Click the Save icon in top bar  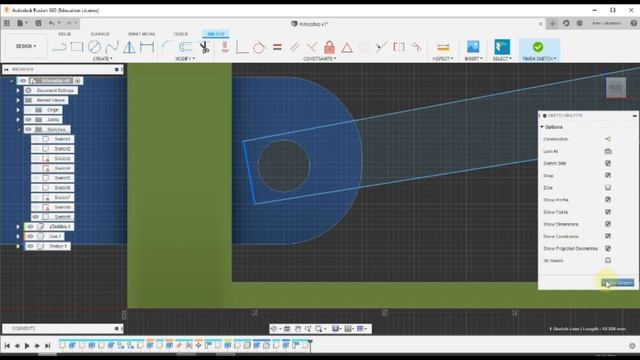click(38, 23)
